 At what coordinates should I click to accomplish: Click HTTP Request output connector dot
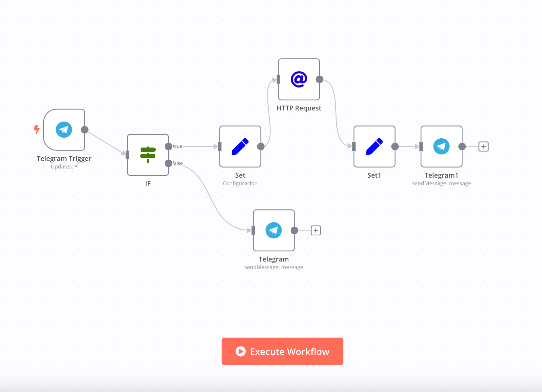pyautogui.click(x=319, y=79)
